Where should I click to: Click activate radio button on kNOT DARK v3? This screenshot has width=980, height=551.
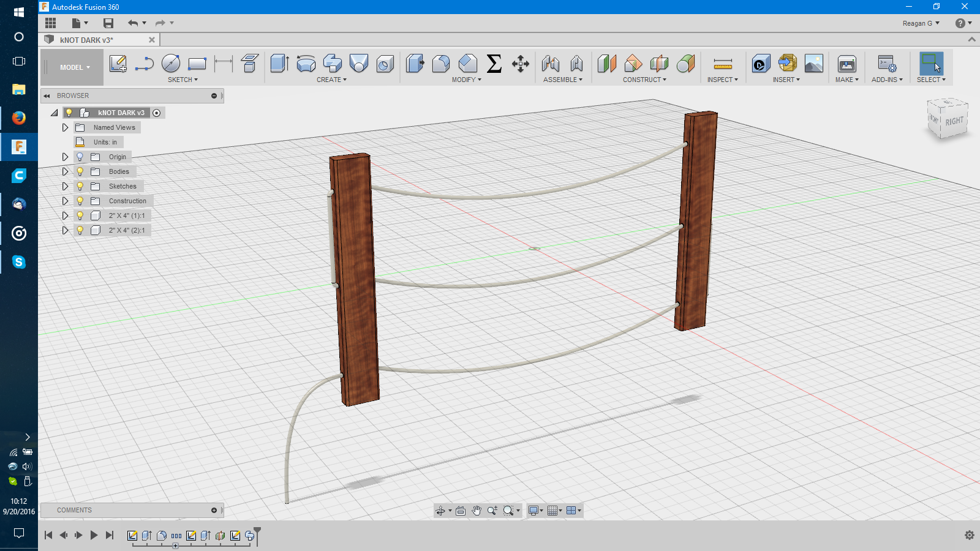[x=157, y=113]
